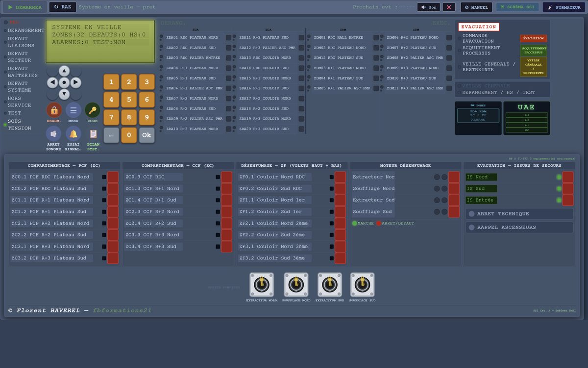Click the ZDA01 RDC PLATEAU NORD square button
The image size is (588, 368).
tap(228, 37)
